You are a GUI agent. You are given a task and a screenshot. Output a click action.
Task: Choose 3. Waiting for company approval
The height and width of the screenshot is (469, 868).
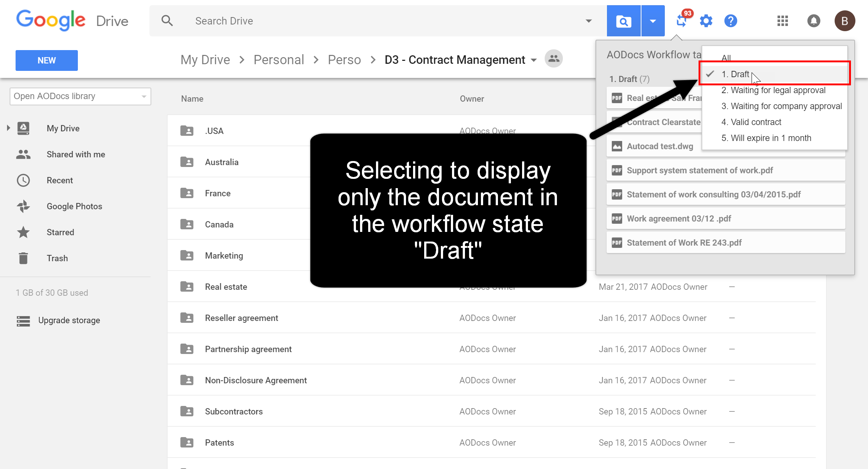click(x=775, y=106)
